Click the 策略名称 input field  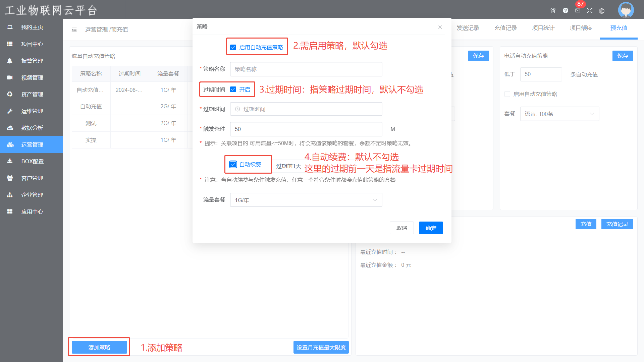(x=306, y=69)
